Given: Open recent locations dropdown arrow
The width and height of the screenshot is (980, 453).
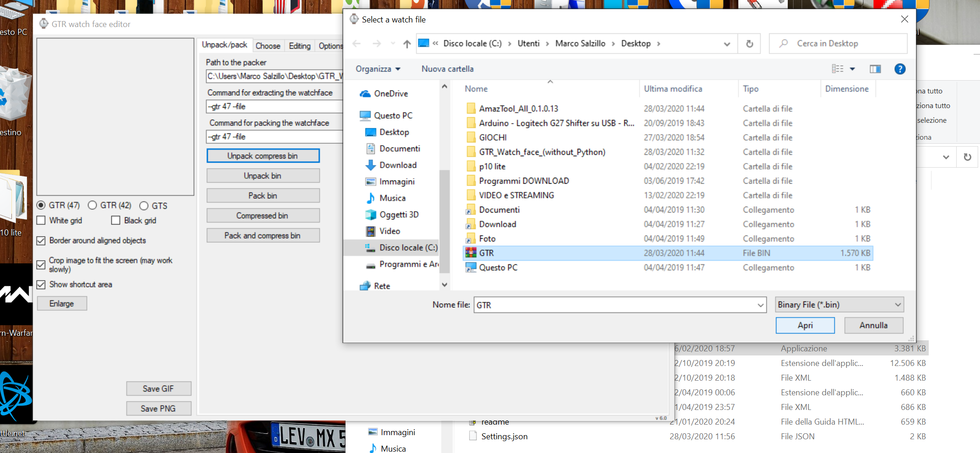Looking at the screenshot, I should coord(393,44).
